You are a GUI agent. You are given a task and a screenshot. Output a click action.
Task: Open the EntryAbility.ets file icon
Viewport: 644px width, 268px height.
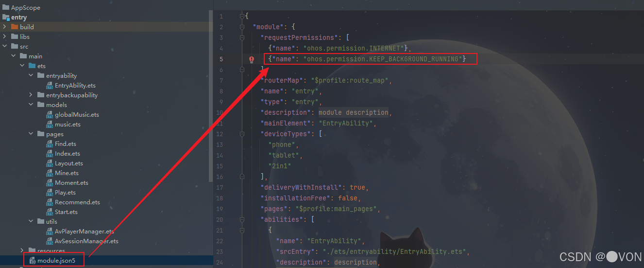(50, 86)
